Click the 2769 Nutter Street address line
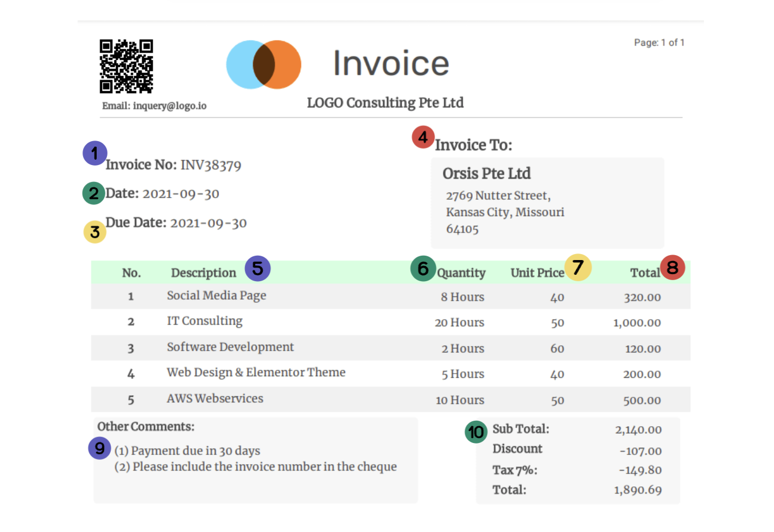 (x=498, y=195)
